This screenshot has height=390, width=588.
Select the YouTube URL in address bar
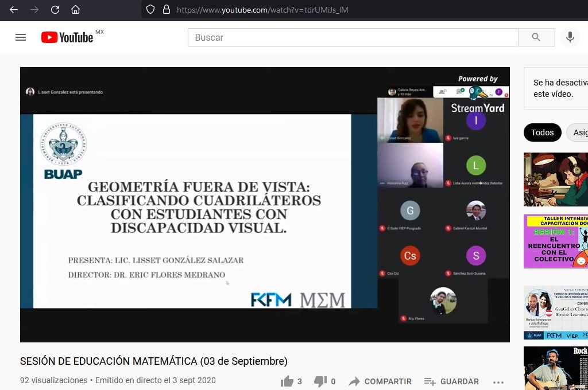(x=262, y=10)
